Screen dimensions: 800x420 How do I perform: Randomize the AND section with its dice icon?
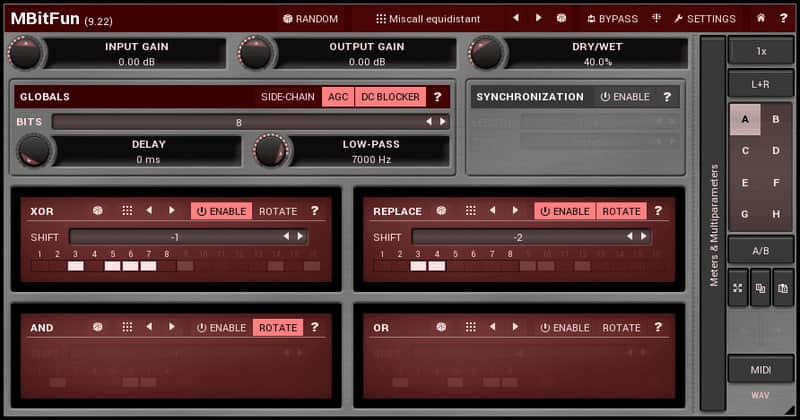pos(97,327)
